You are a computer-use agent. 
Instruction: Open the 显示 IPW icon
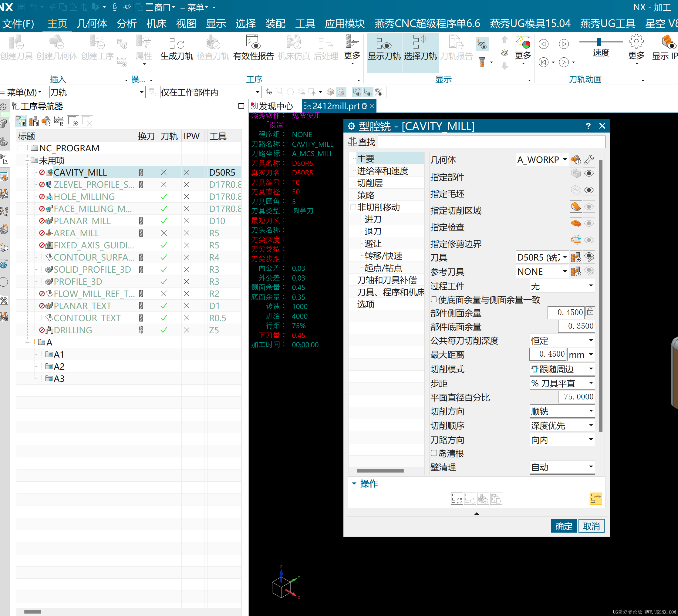[666, 47]
